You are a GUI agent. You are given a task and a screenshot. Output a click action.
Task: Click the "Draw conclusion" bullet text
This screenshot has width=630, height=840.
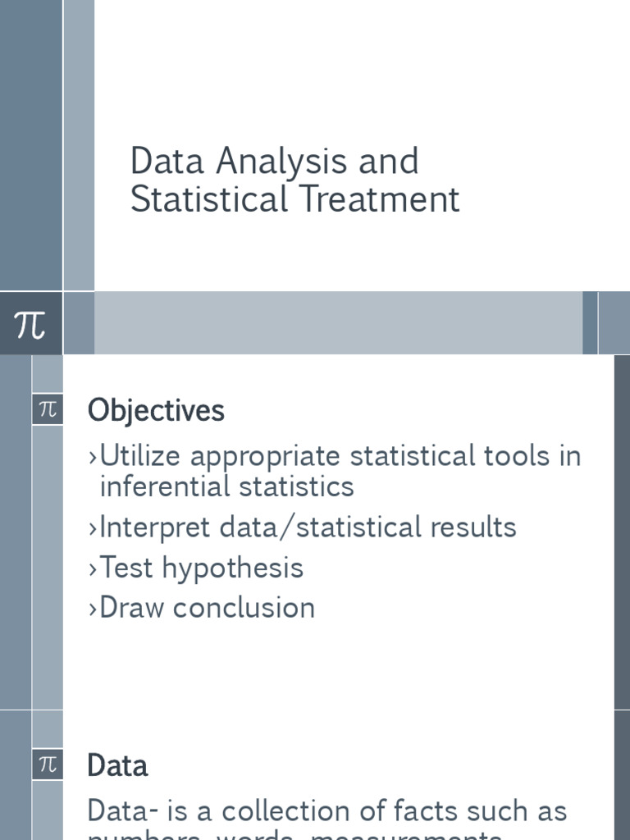click(207, 608)
